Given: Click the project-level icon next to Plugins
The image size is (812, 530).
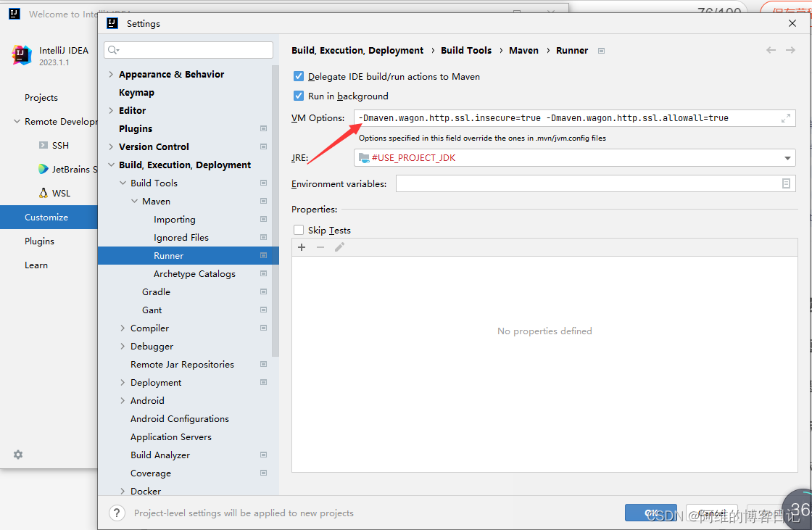Looking at the screenshot, I should coord(264,128).
